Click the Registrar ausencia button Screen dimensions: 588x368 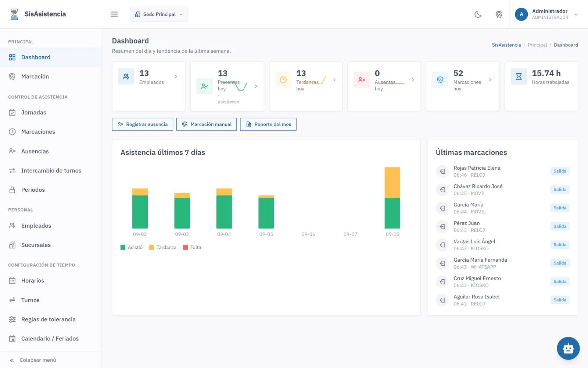(143, 124)
